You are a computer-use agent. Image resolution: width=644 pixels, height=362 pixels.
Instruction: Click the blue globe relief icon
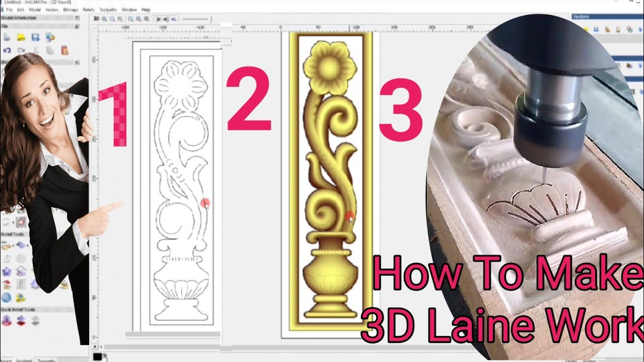click(x=7, y=298)
